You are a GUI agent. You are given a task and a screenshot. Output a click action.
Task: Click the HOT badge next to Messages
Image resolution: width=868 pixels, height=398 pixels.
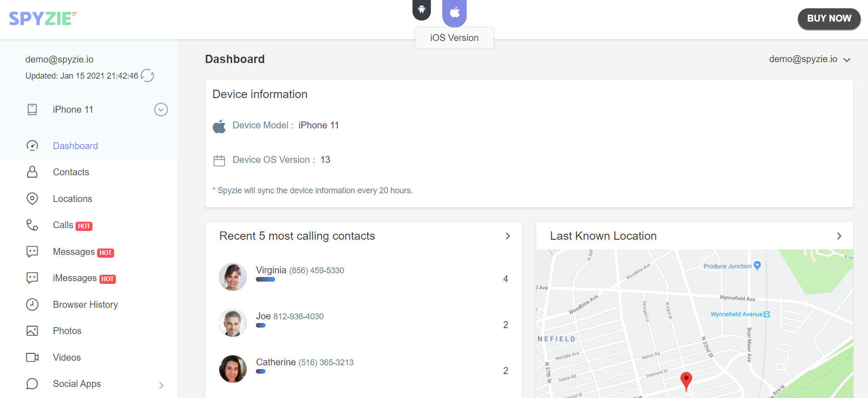click(106, 253)
